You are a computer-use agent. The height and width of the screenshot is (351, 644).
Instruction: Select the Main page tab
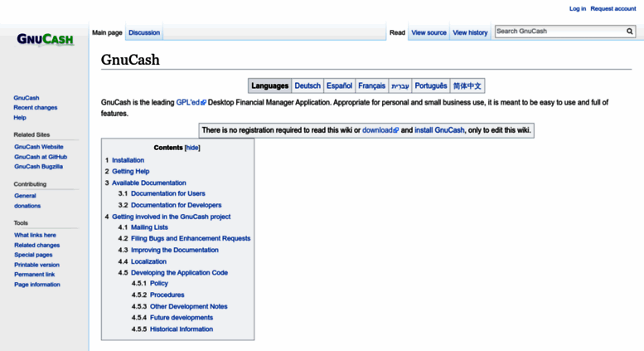point(107,32)
